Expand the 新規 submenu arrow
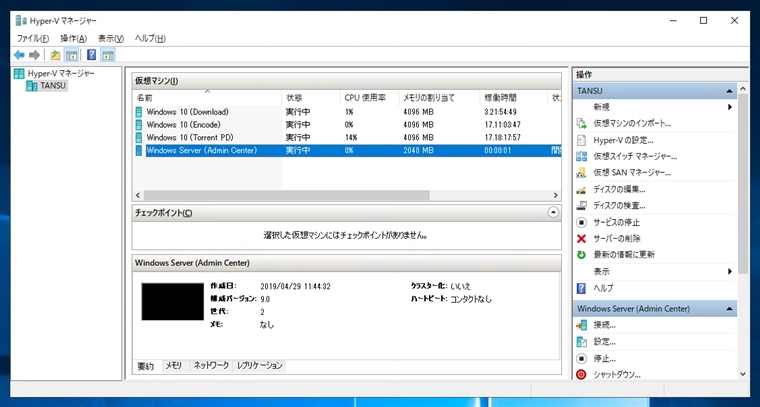The width and height of the screenshot is (760, 407). pyautogui.click(x=729, y=107)
